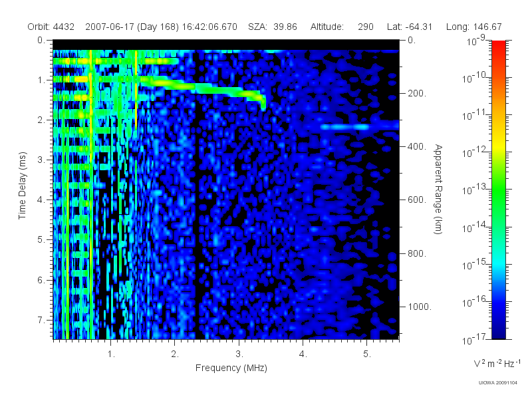Click the 10^-10 colorbar label
The image size is (532, 399).
(x=475, y=78)
